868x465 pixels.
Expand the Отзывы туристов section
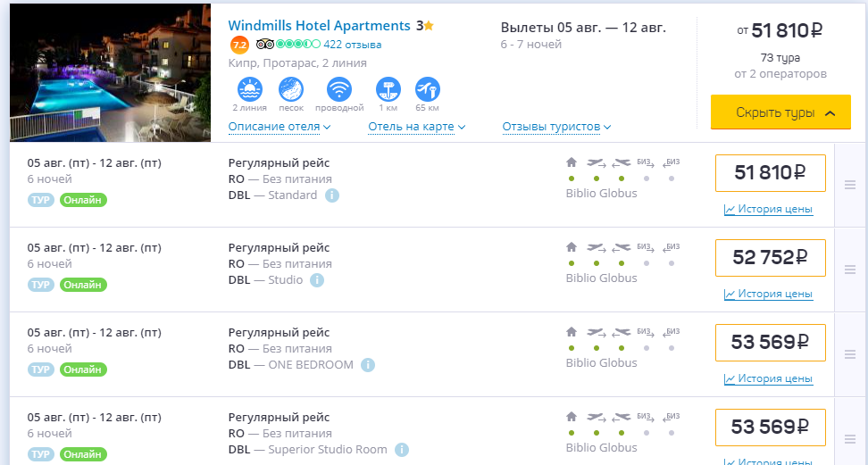tap(557, 127)
